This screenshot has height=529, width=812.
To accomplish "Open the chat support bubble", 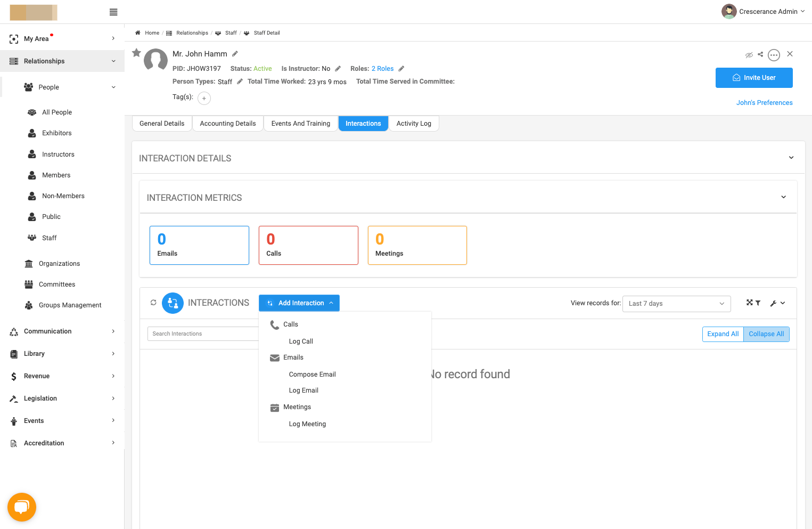I will [x=22, y=507].
